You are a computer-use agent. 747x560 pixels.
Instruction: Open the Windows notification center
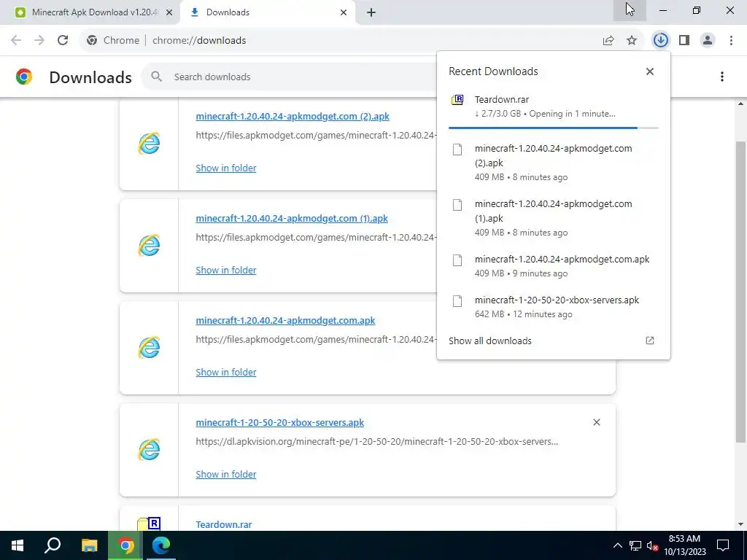click(723, 545)
